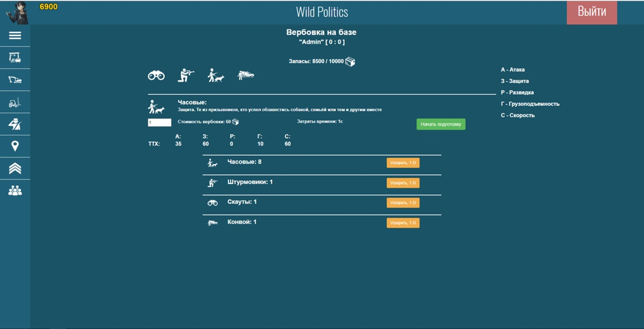Click the recruit quantity input field
This screenshot has width=644, height=329.
pyautogui.click(x=159, y=122)
